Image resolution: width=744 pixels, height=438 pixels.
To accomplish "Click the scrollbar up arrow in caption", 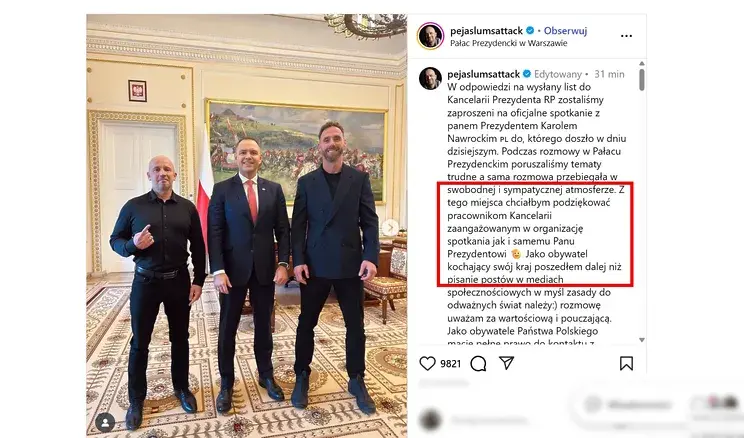I will (642, 64).
